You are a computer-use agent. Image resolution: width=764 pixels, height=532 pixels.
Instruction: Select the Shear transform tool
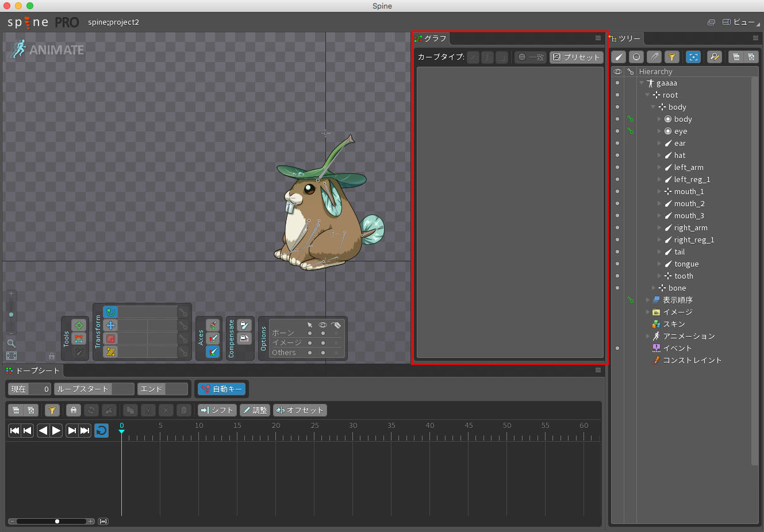tap(110, 352)
